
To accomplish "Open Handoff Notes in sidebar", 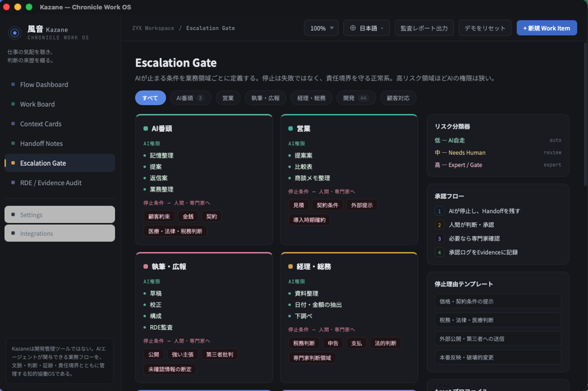I will (x=59, y=143).
